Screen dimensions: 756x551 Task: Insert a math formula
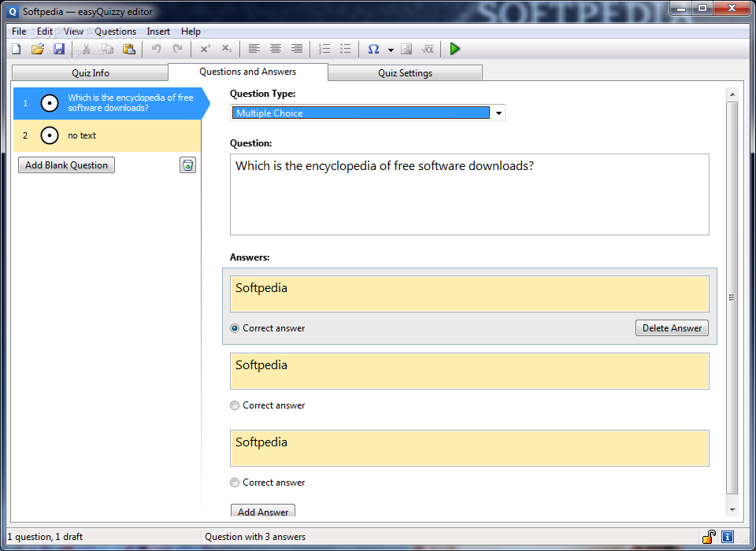click(427, 49)
